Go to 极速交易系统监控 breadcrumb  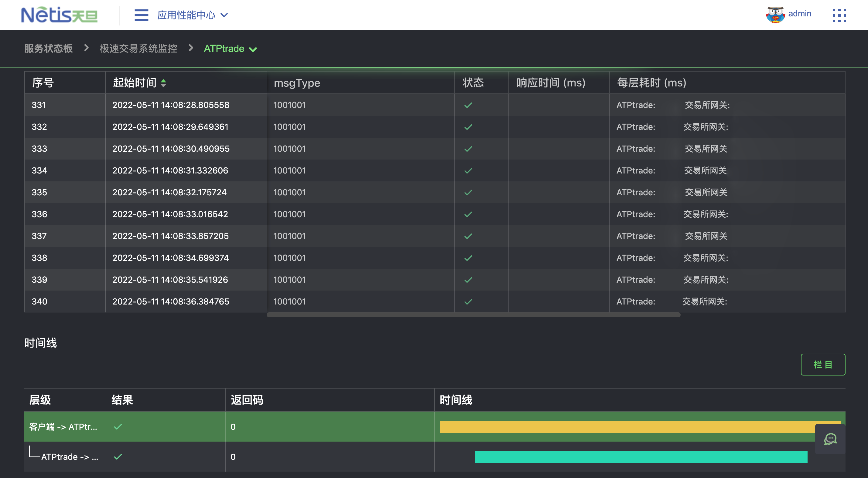pyautogui.click(x=138, y=49)
